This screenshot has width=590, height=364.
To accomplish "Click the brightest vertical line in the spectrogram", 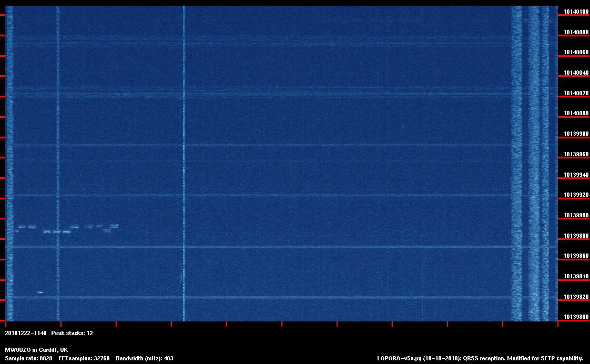I will coord(184,158).
